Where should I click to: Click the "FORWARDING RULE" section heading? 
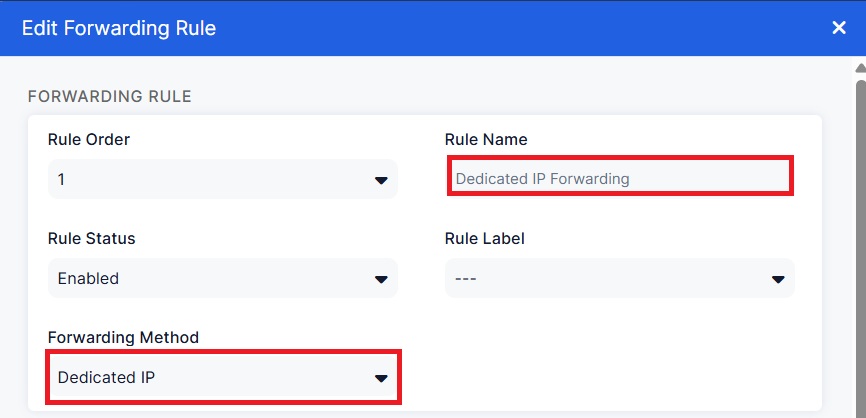[x=110, y=96]
